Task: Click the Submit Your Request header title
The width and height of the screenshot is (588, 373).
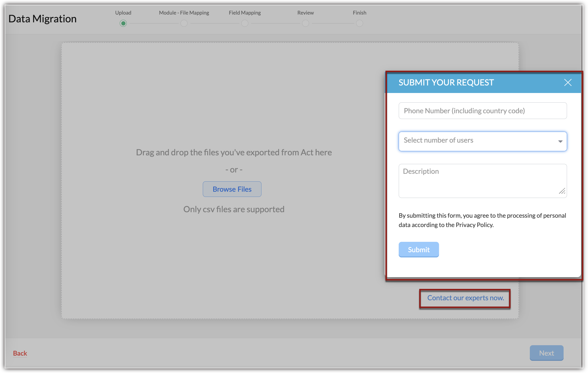Action: [446, 83]
